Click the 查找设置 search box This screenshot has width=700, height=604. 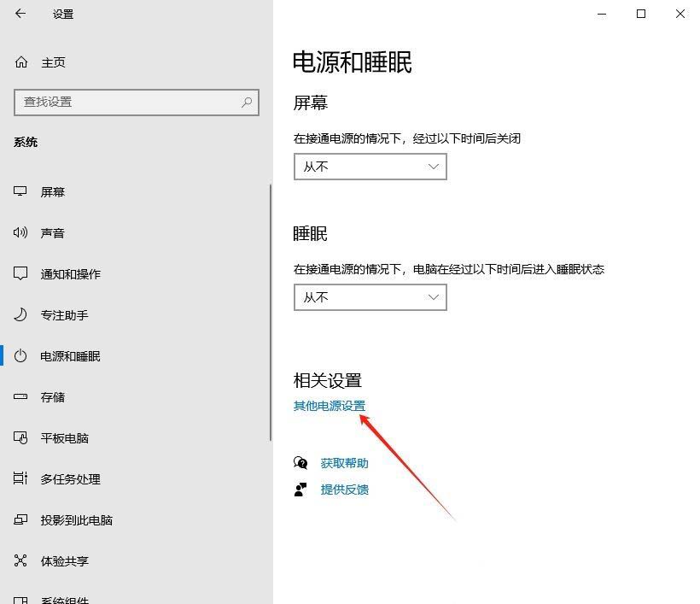pos(137,103)
